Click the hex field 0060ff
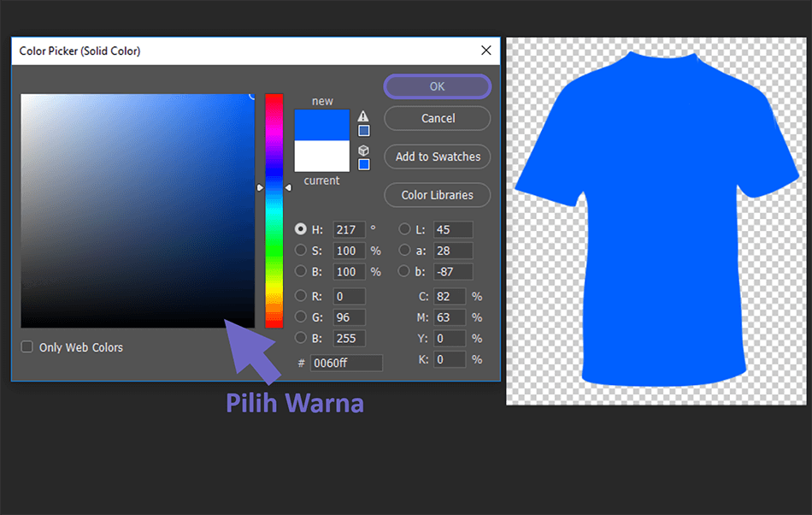 click(x=346, y=363)
